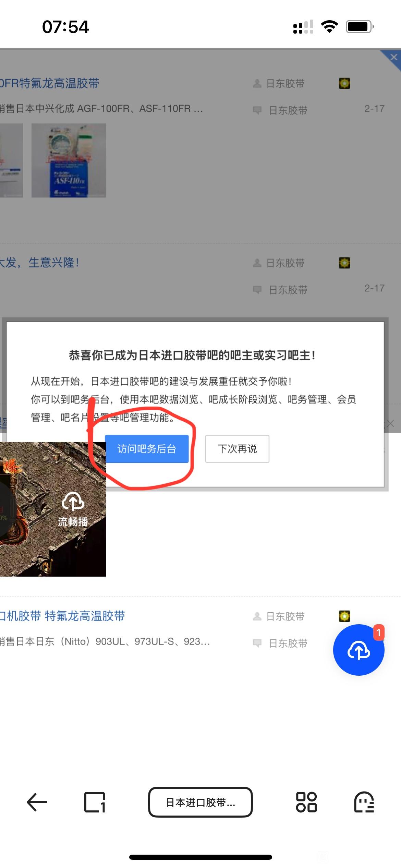This screenshot has height=868, width=401.
Task: Tap the back arrow in browser toolbar
Action: 37,802
